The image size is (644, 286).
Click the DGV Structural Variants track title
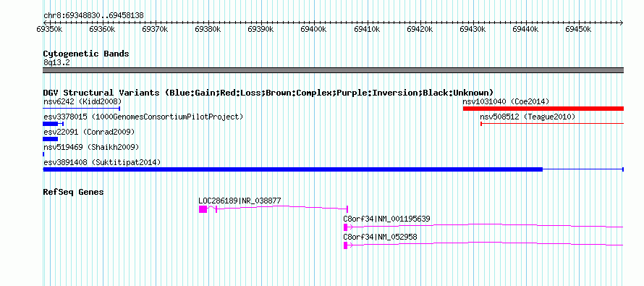[268, 93]
